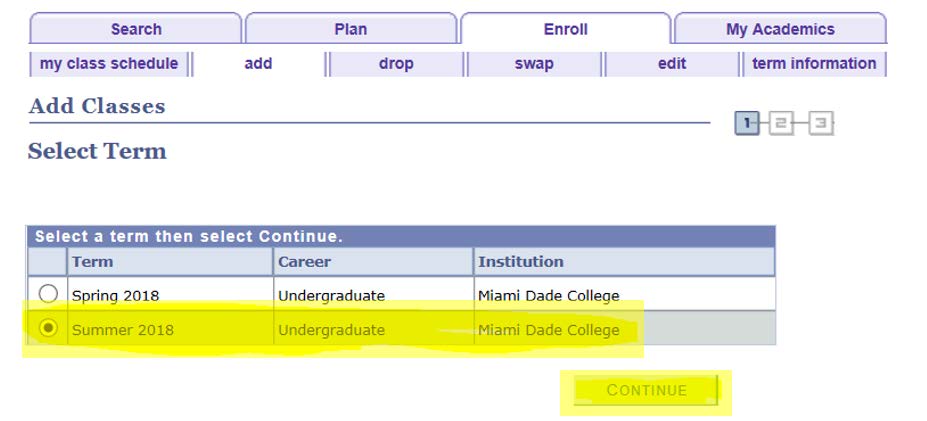
Task: Click the step 3 progress indicator
Action: pyautogui.click(x=820, y=124)
